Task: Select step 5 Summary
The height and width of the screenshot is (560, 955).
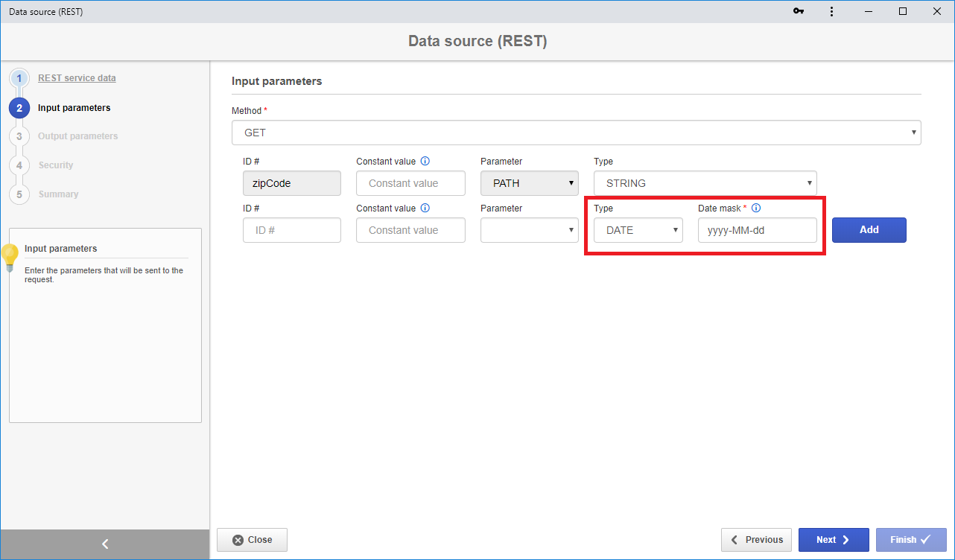Action: 58,194
